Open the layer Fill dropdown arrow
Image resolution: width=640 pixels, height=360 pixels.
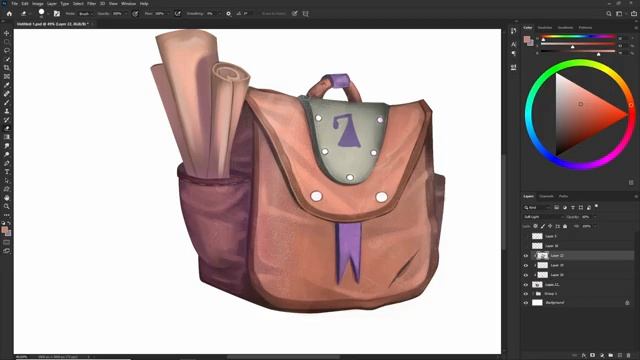(x=594, y=226)
